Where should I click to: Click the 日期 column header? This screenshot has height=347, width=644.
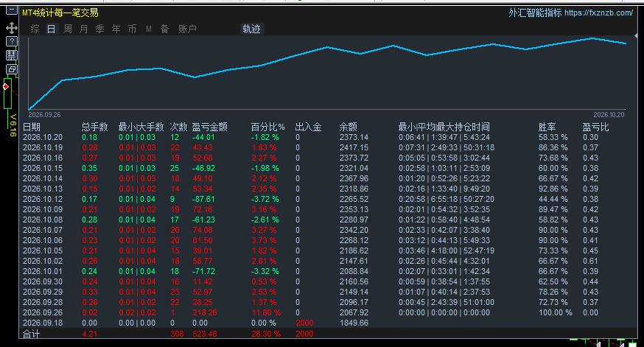[31, 127]
